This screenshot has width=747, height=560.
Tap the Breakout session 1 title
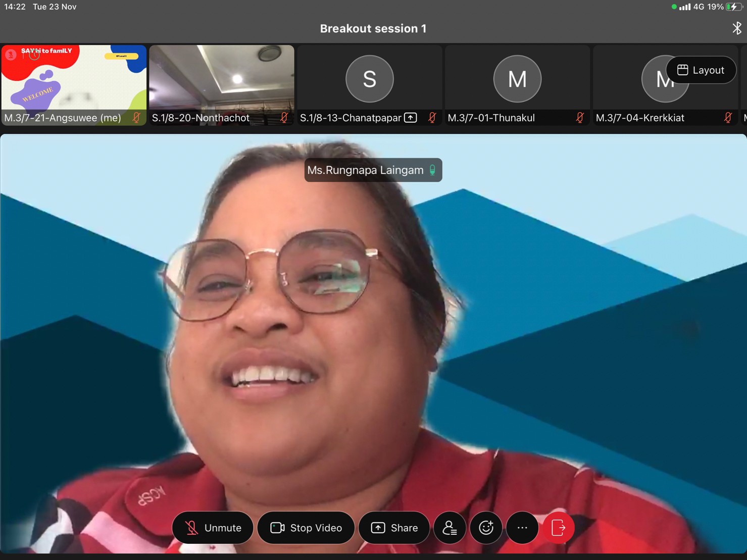[x=373, y=28]
